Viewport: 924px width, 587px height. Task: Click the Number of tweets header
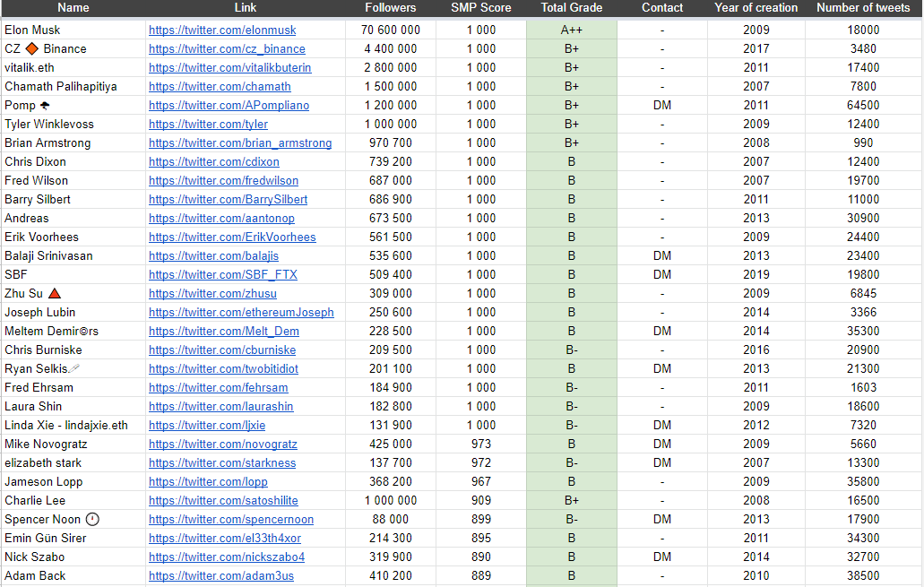pyautogui.click(x=863, y=8)
